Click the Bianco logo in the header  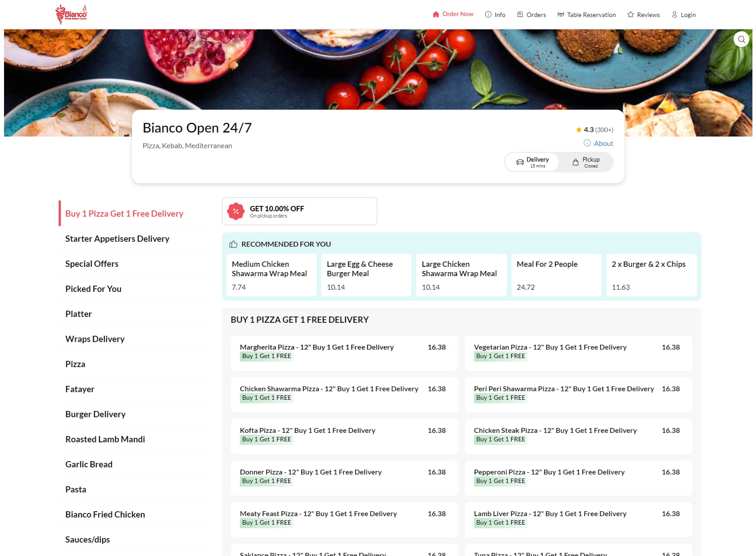tap(71, 14)
